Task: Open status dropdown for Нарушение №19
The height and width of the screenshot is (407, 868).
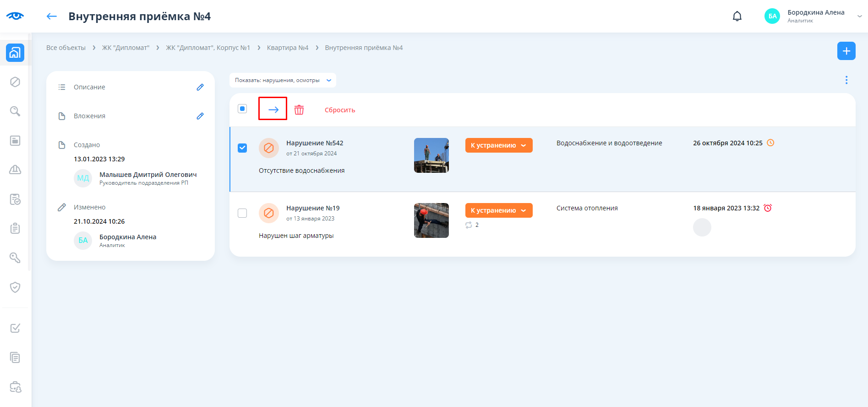Action: tap(498, 210)
